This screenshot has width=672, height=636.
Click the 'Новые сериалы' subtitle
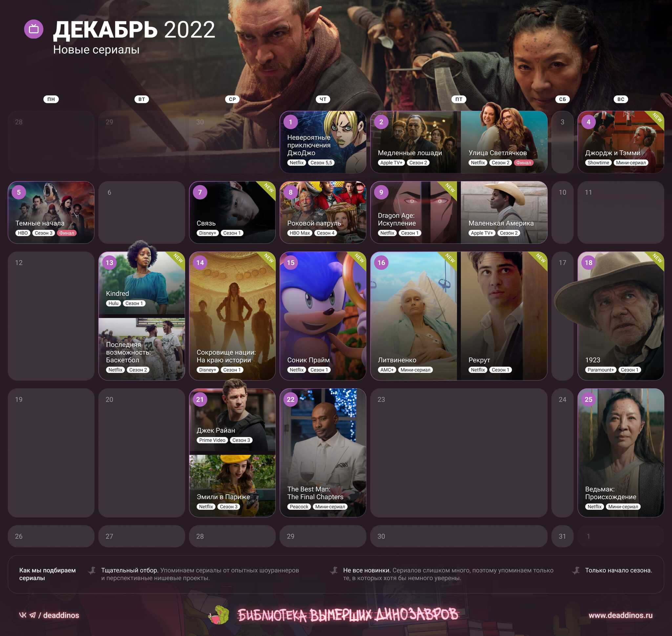(x=96, y=50)
